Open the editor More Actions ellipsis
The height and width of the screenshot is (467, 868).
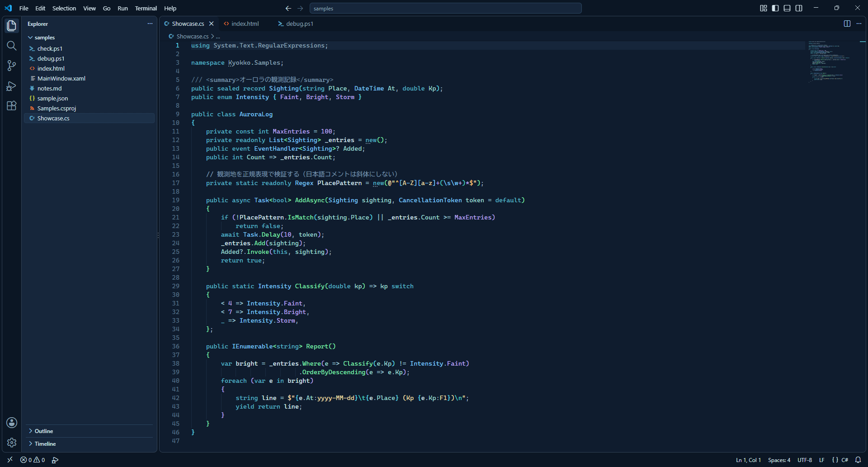click(x=859, y=24)
